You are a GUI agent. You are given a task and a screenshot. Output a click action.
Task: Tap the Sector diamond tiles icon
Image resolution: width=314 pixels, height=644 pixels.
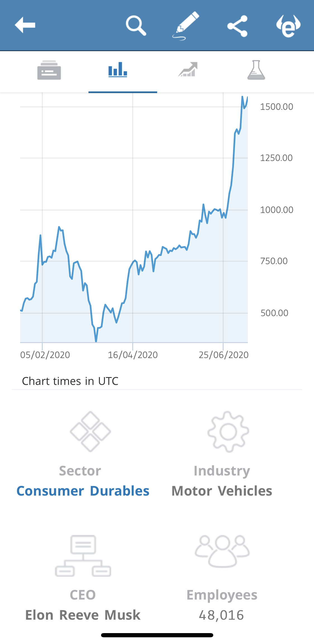(90, 431)
